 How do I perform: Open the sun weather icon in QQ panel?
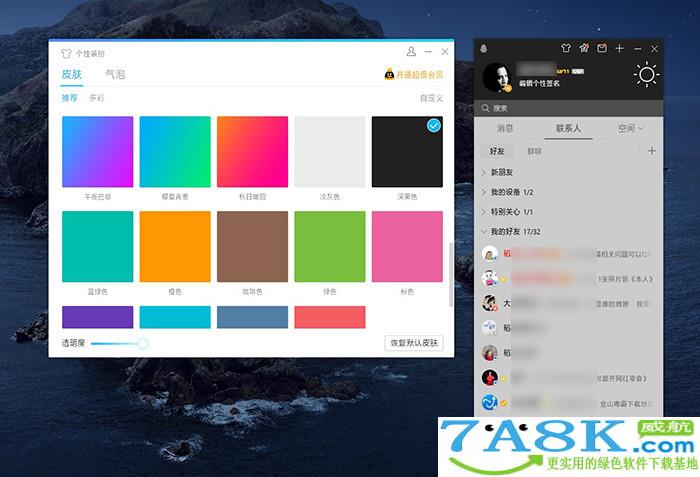click(646, 75)
